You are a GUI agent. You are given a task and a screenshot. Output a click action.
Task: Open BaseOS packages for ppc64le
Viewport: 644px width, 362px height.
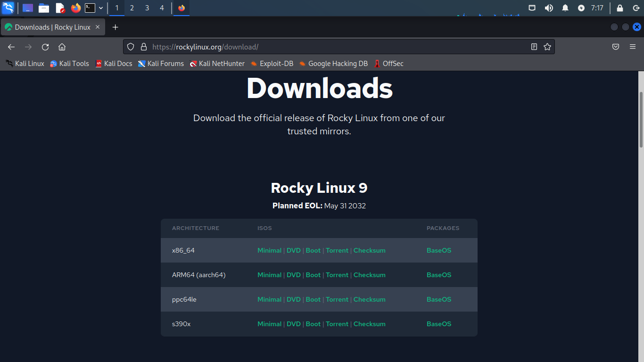pyautogui.click(x=439, y=299)
